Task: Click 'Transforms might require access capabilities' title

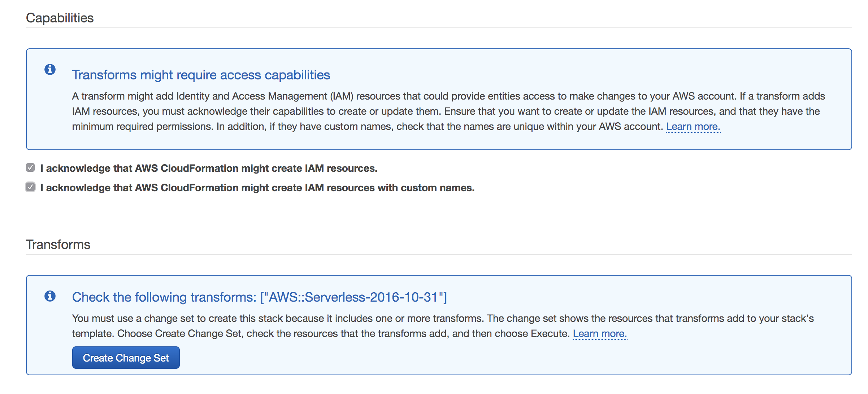Action: coord(201,75)
